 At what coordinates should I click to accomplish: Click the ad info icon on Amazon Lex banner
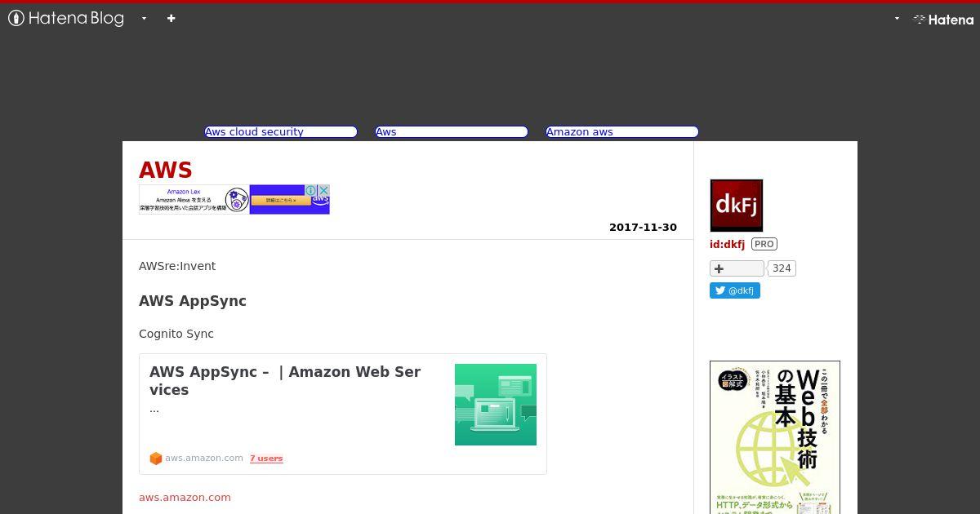click(x=311, y=190)
